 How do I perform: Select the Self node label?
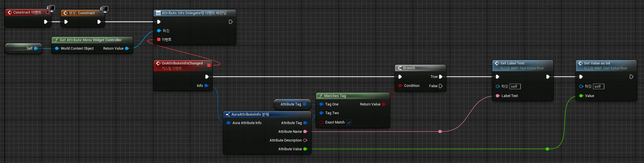(x=30, y=48)
